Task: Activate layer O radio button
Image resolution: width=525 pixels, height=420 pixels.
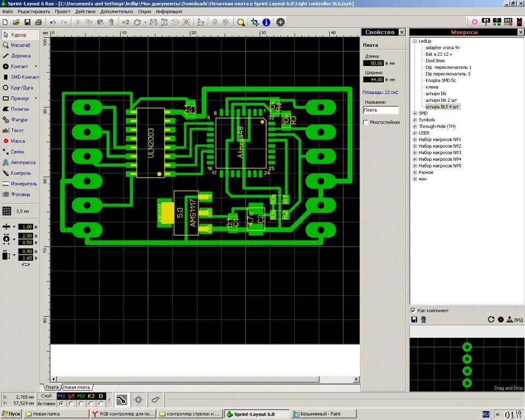Action: pos(101,404)
